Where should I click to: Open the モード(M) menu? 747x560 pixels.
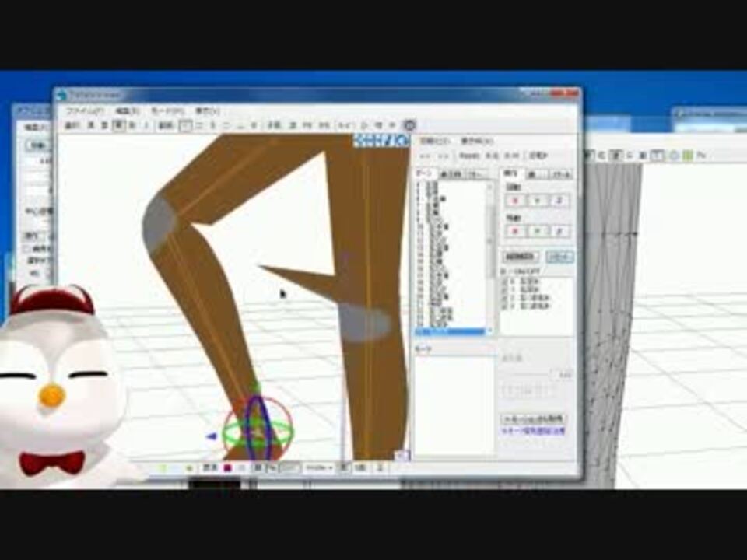click(167, 110)
